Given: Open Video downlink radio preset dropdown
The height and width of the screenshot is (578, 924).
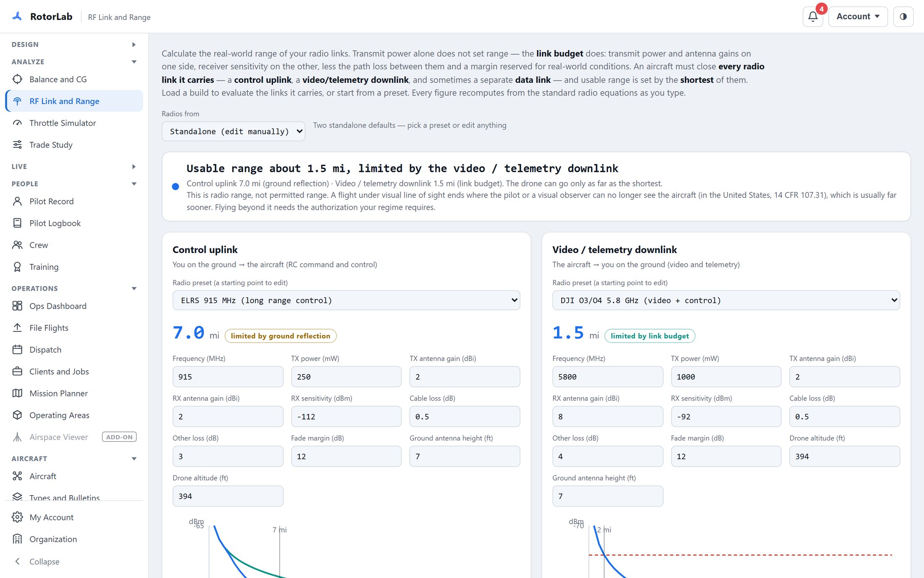Looking at the screenshot, I should pyautogui.click(x=726, y=300).
